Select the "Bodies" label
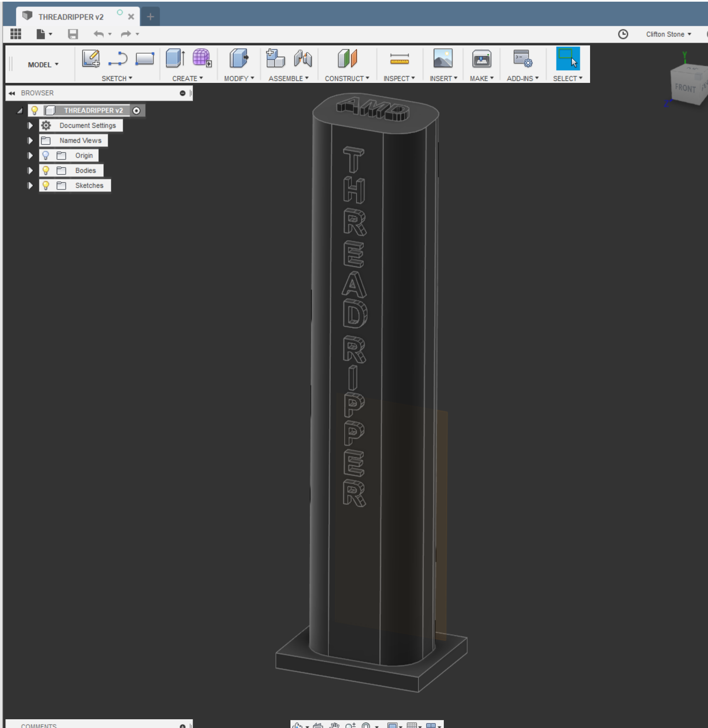This screenshot has width=708, height=728. [x=85, y=170]
